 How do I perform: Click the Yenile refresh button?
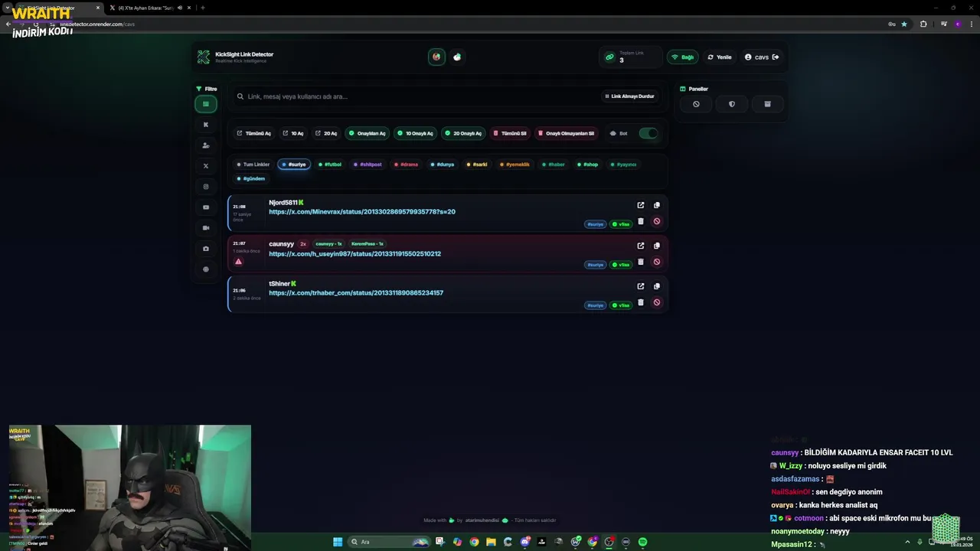pos(720,57)
